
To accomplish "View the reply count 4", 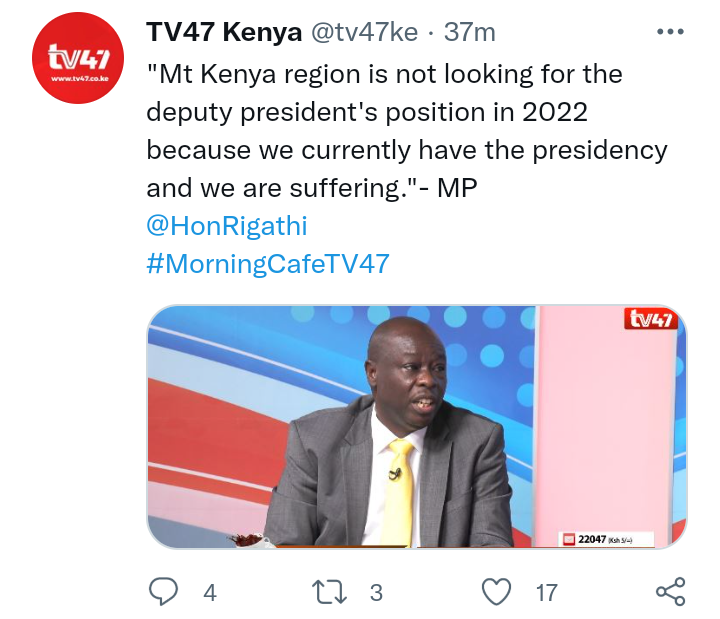I will click(x=210, y=592).
